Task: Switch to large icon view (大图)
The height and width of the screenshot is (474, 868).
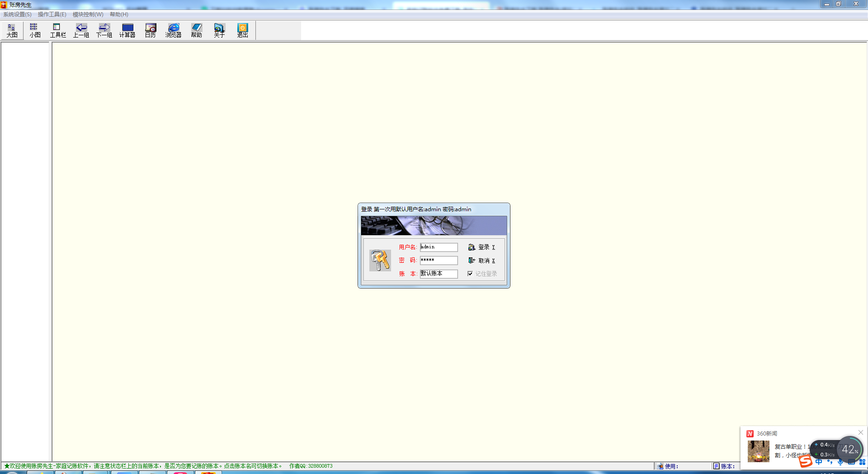Action: (x=12, y=31)
